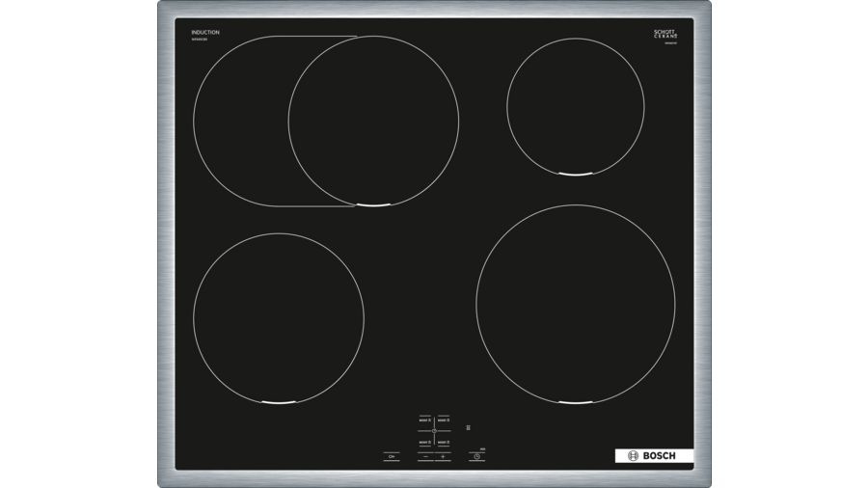Select the rear-right boost zone control
The width and height of the screenshot is (868, 488).
point(444,420)
